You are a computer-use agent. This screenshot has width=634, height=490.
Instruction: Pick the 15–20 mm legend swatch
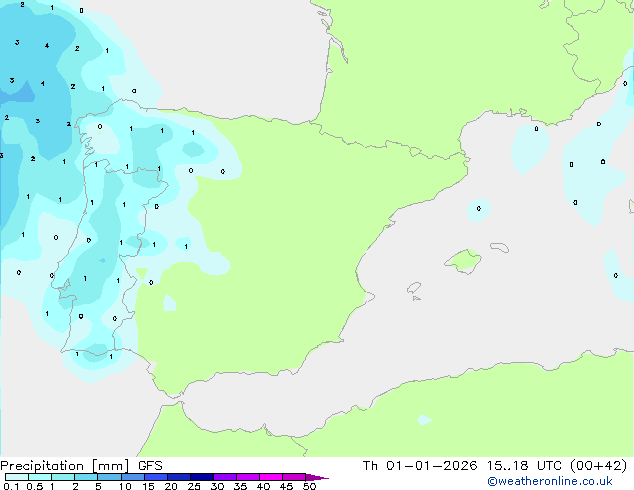click(x=155, y=477)
